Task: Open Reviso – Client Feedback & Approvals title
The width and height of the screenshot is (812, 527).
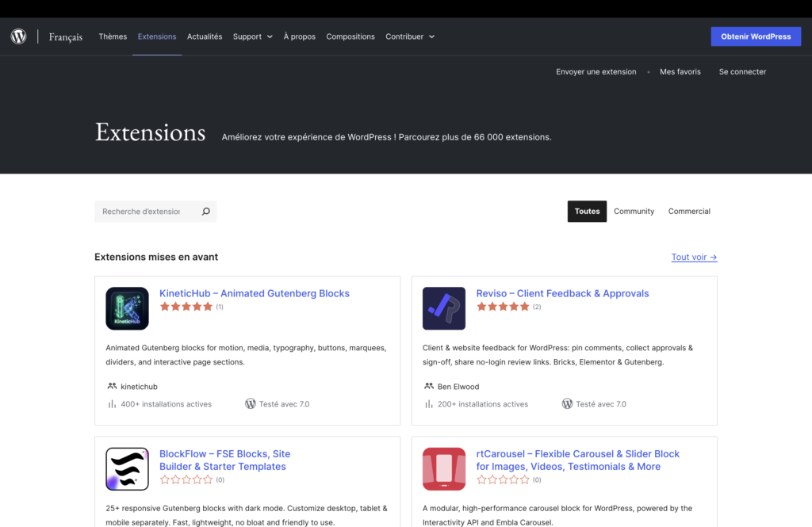Action: [x=562, y=293]
